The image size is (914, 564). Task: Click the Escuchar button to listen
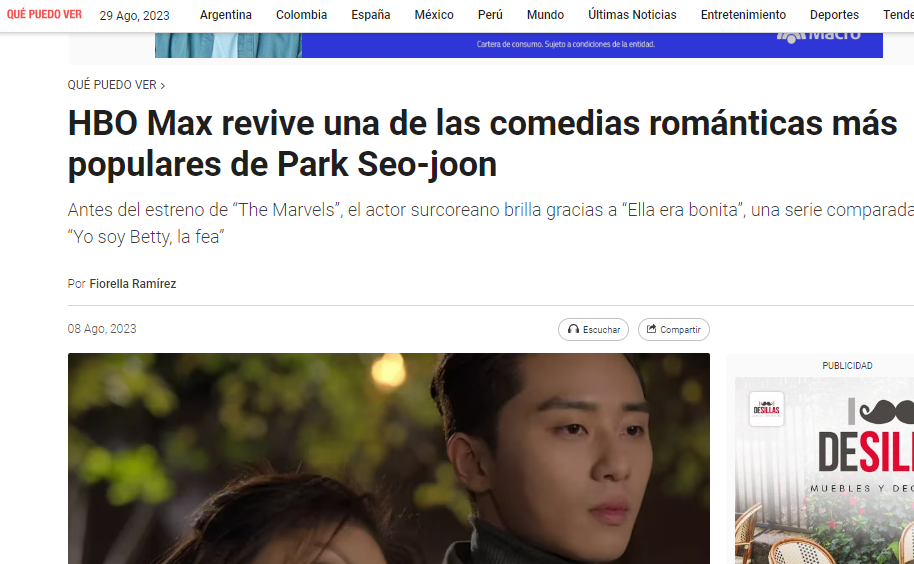coord(593,329)
